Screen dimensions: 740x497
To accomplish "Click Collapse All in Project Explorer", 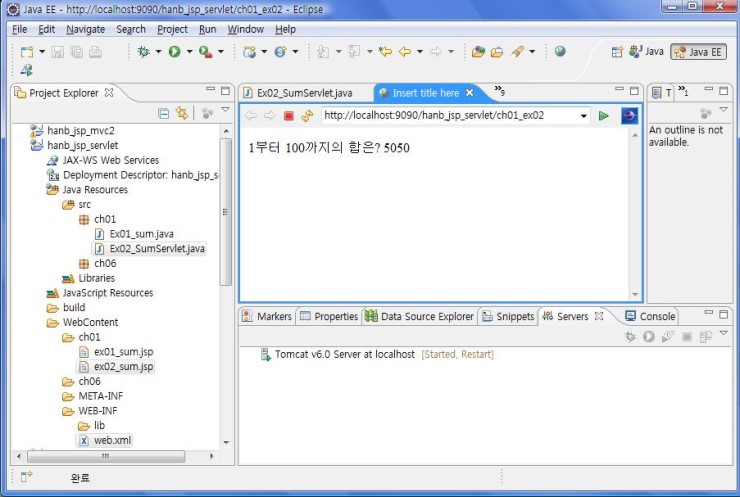I will (164, 114).
